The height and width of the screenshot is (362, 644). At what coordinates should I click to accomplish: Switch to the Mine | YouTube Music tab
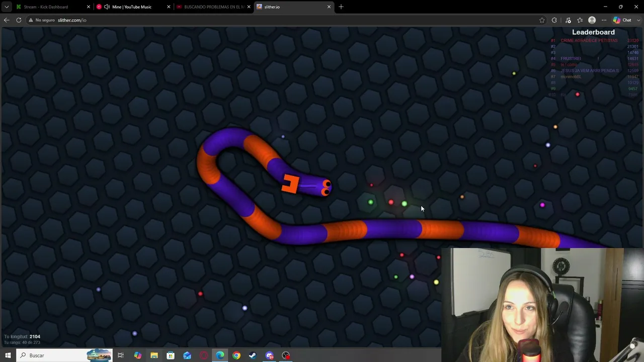[x=132, y=7]
